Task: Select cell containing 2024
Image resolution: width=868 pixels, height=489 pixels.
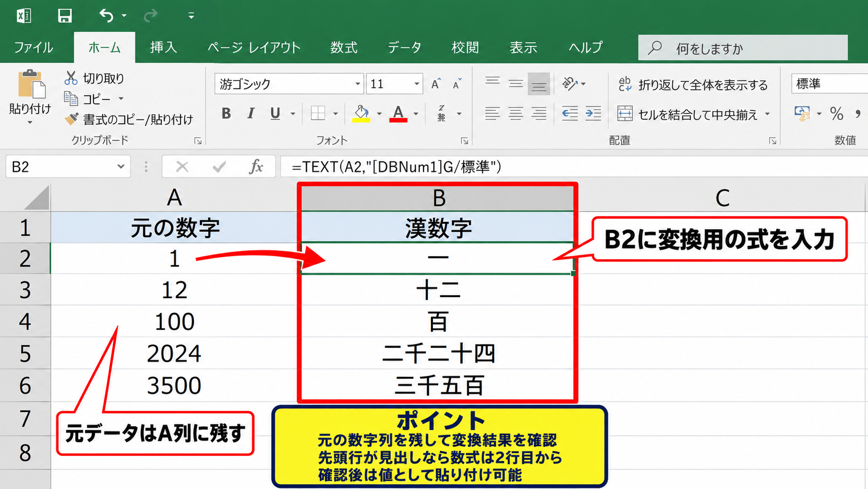Action: [174, 353]
